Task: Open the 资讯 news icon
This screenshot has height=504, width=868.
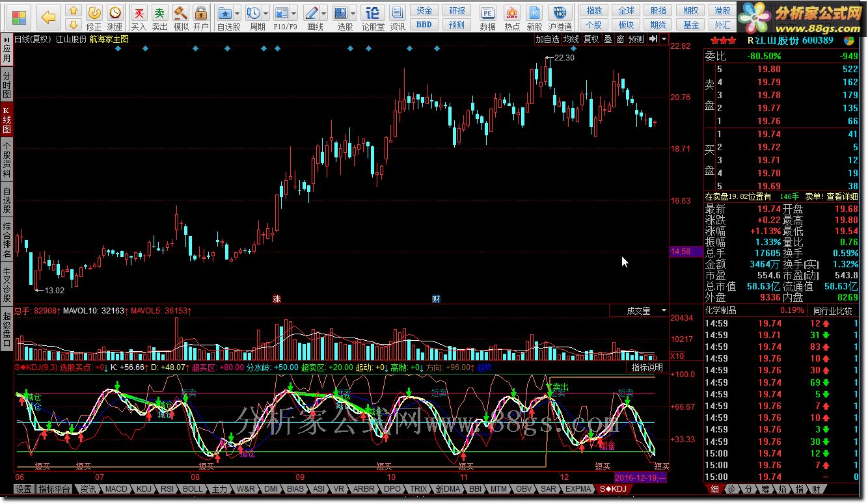Action: coord(398,18)
